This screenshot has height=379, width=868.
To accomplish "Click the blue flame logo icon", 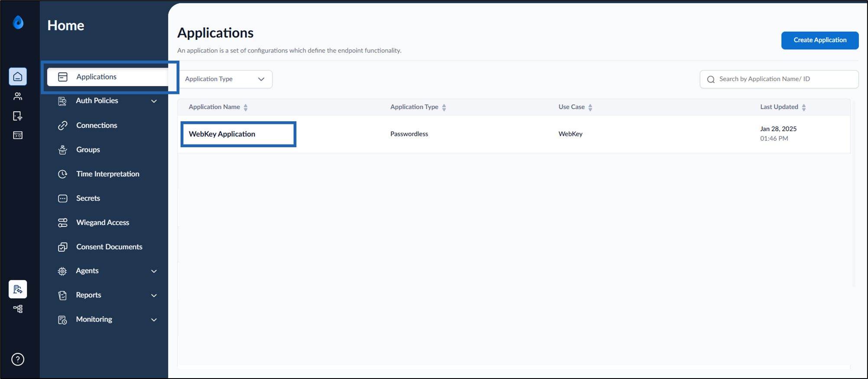I will pos(18,22).
